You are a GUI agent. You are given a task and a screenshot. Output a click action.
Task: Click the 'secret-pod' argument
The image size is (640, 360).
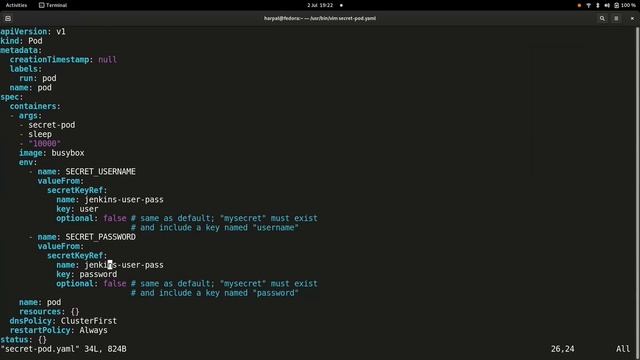(x=51, y=125)
